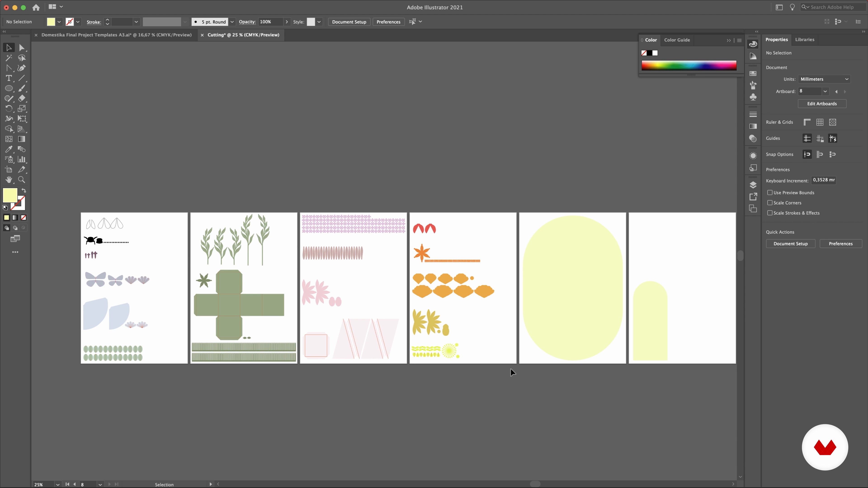Select the Hand tool

click(x=9, y=180)
